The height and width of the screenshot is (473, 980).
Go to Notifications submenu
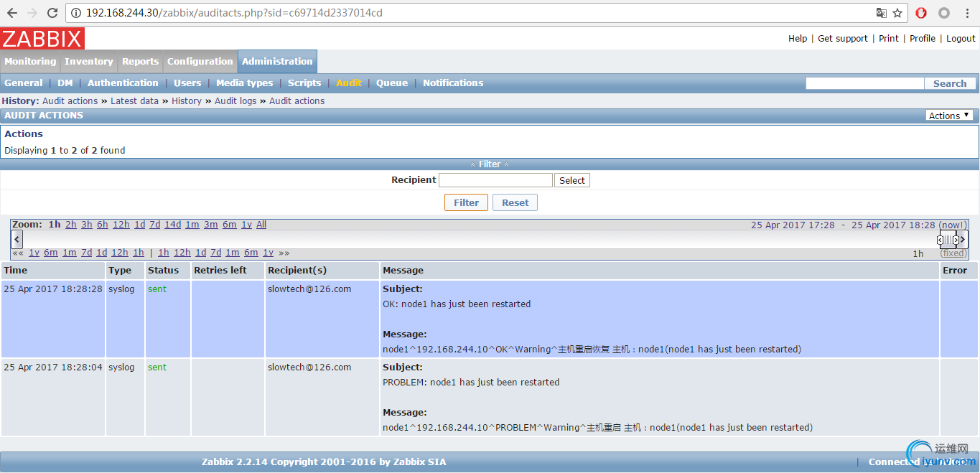pos(453,83)
